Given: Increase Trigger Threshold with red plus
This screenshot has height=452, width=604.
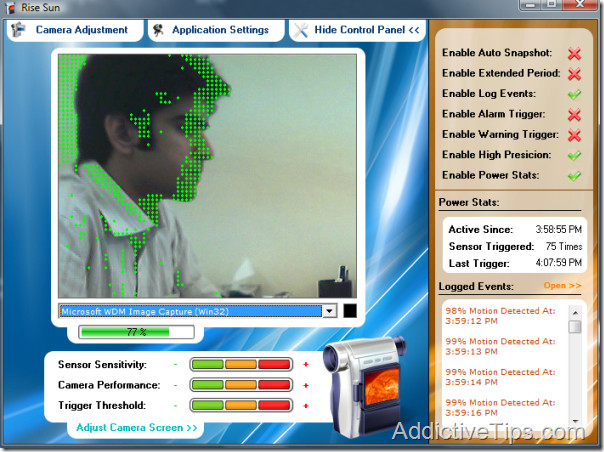Looking at the screenshot, I should [x=306, y=405].
